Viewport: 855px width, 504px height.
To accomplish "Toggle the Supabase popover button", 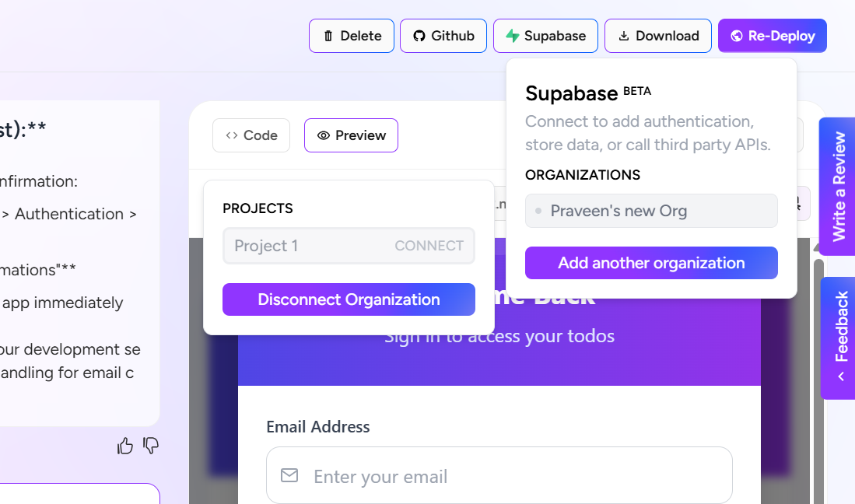I will point(545,36).
